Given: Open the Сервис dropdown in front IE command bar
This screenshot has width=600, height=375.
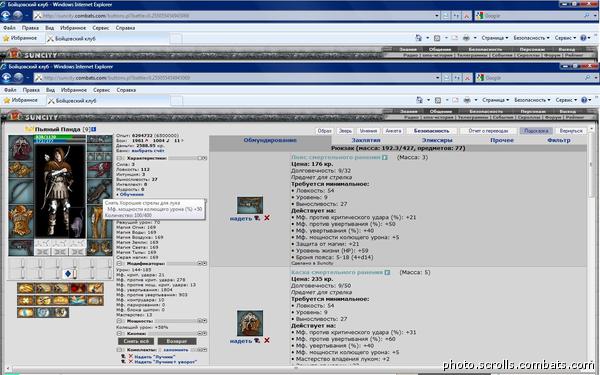Looking at the screenshot, I should [566, 100].
